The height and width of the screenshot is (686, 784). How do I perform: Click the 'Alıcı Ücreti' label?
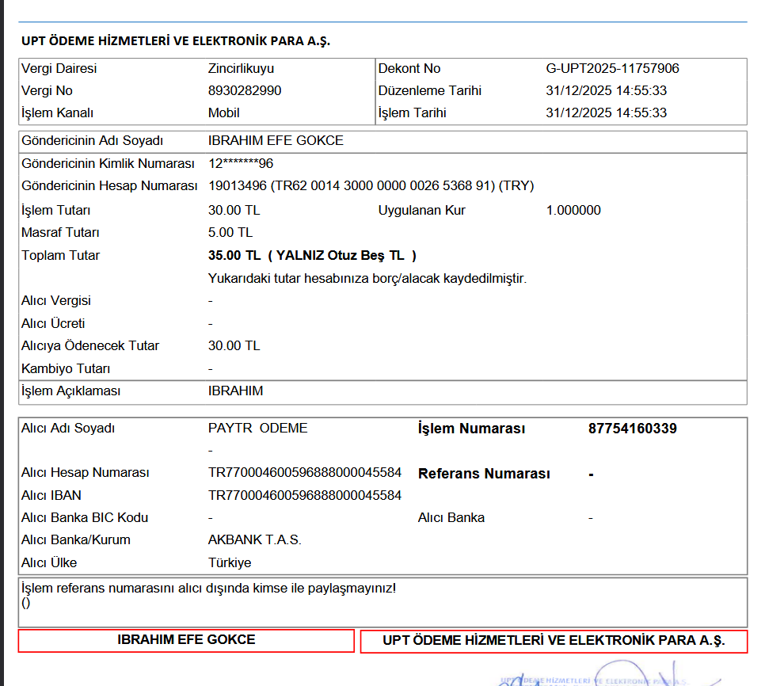pyautogui.click(x=53, y=323)
